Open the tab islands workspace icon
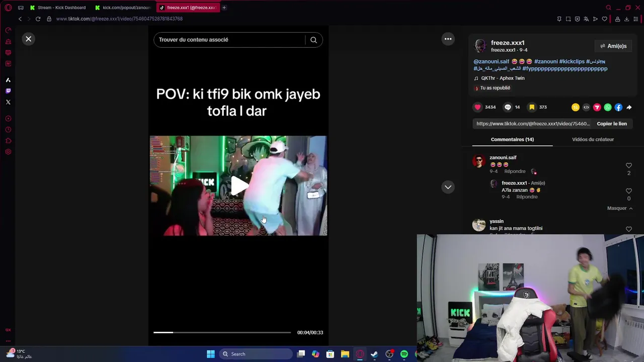This screenshot has width=644, height=362. pos(21,8)
